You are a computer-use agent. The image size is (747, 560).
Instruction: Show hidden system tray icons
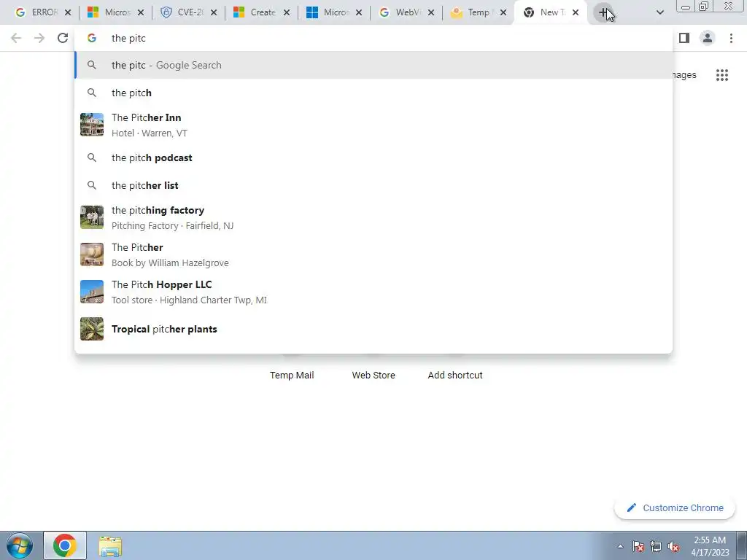click(620, 547)
